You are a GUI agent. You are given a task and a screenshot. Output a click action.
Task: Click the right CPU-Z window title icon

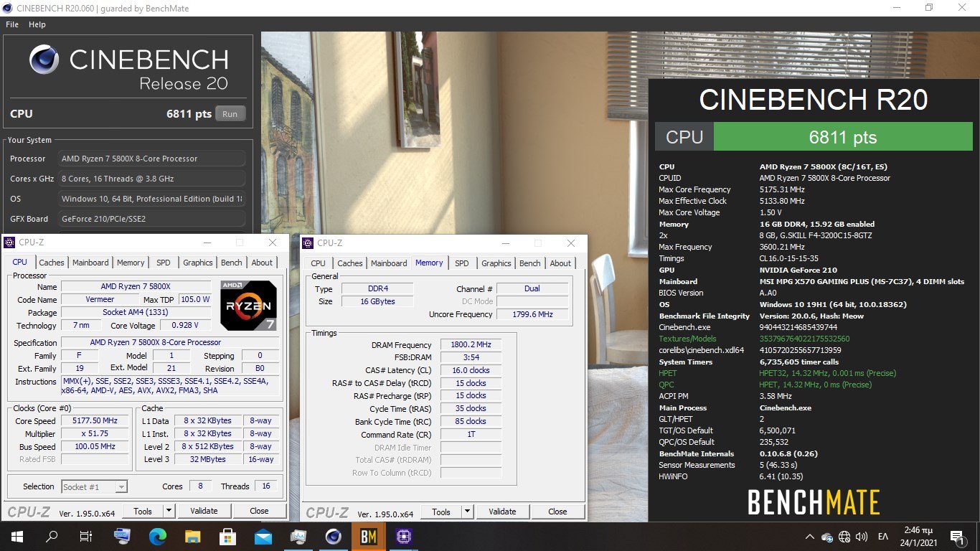[308, 243]
